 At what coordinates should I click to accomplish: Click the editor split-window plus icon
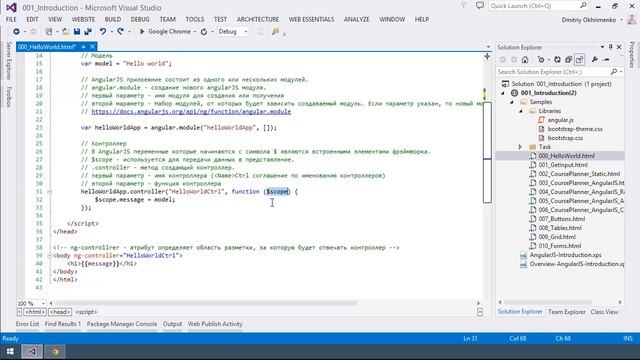[487, 57]
